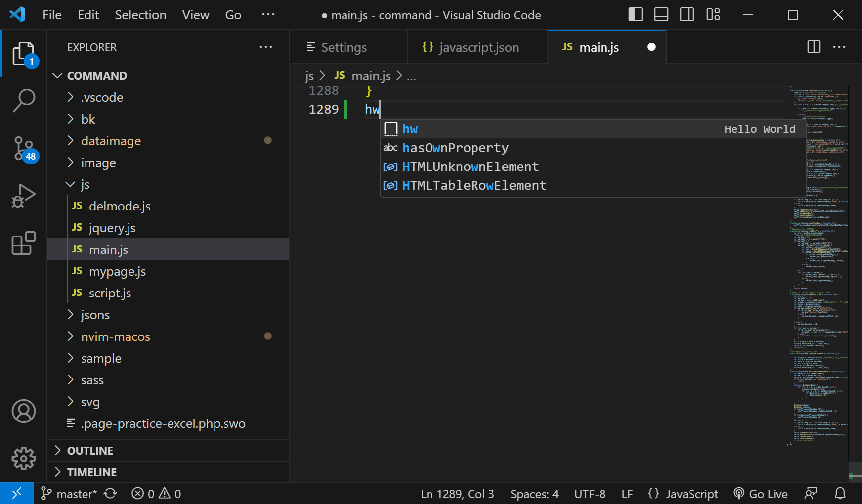862x504 pixels.
Task: Change indentation via Spaces: 4
Action: pos(534,494)
